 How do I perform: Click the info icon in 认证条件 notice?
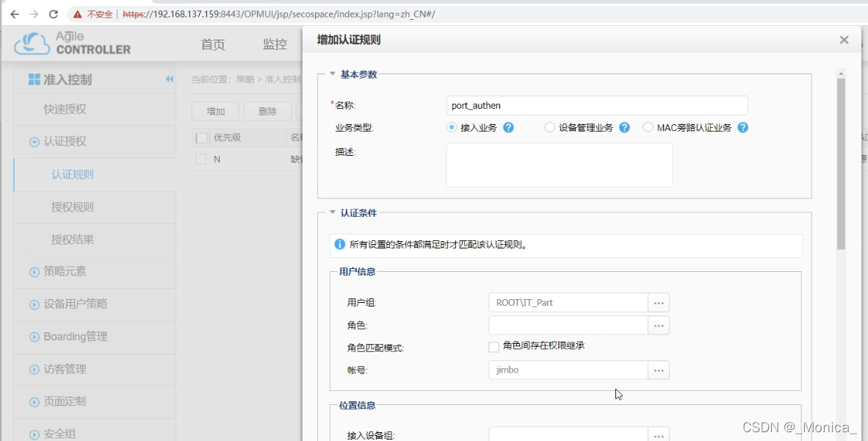pos(340,244)
